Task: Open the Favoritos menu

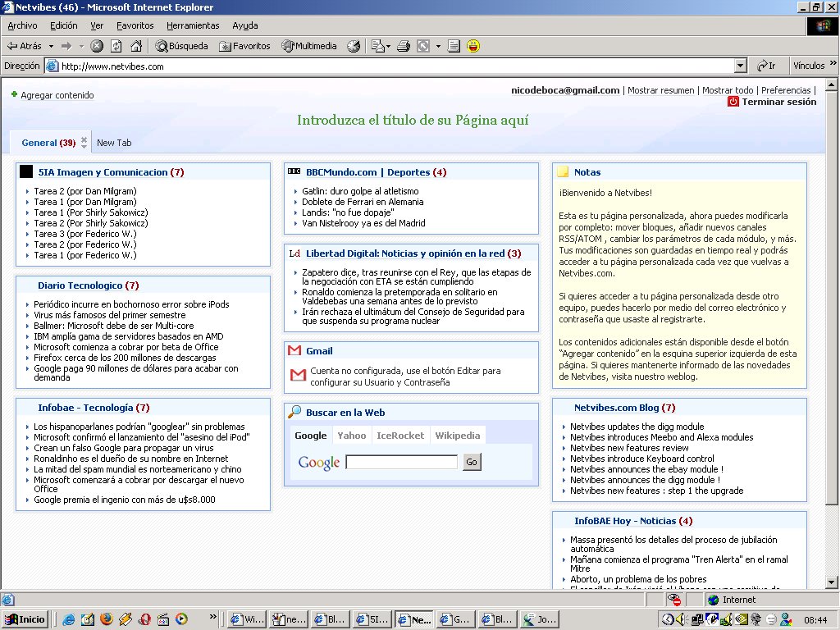Action: tap(135, 25)
